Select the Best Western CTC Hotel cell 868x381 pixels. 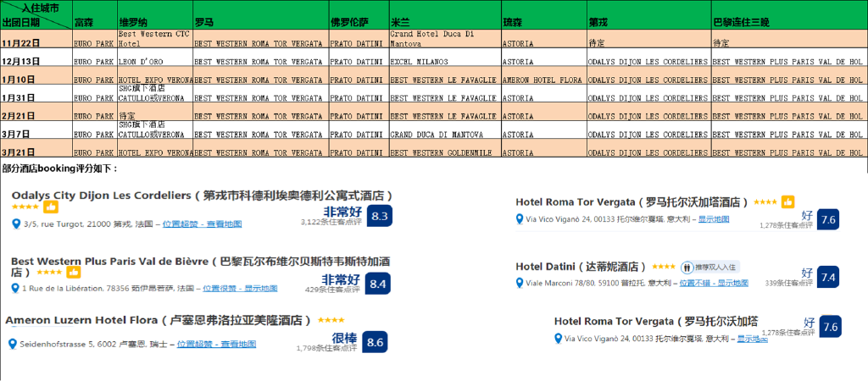pyautogui.click(x=156, y=39)
